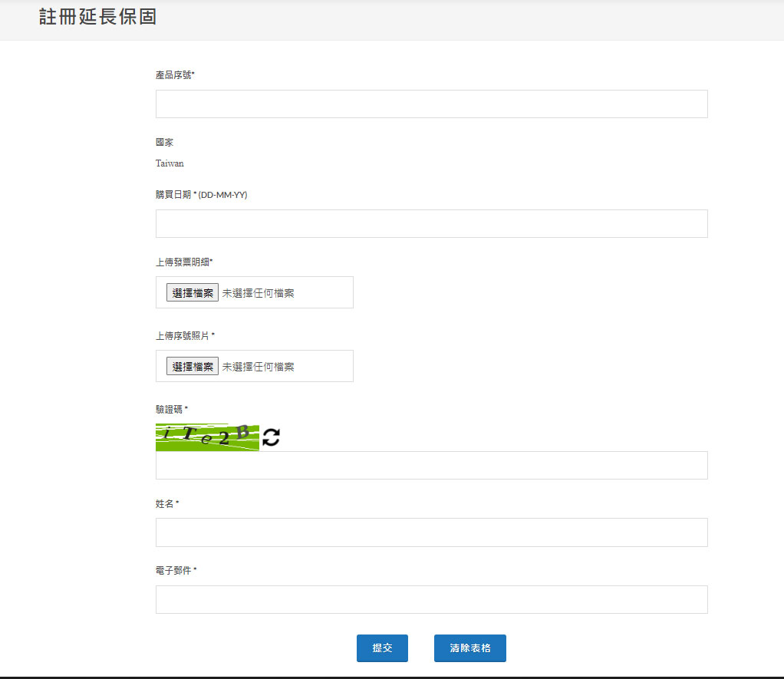The width and height of the screenshot is (784, 679).
Task: Clear the form with 清除表格 button
Action: click(470, 648)
